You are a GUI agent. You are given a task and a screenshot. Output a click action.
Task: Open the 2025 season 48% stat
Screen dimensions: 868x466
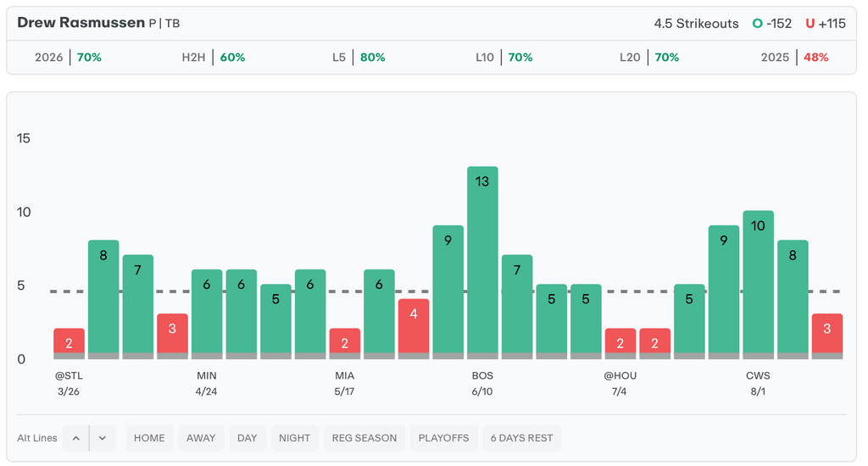click(x=794, y=57)
